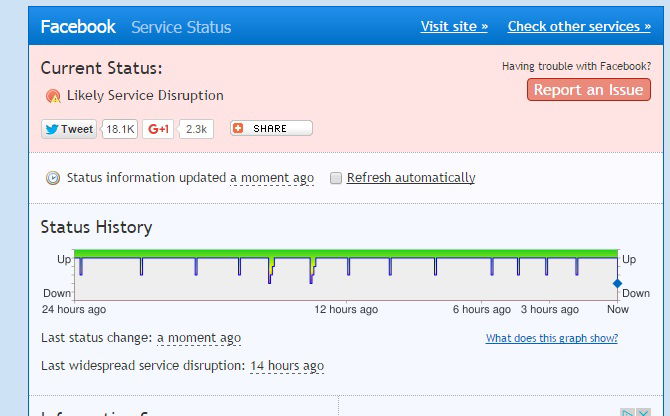Screen dimensions: 670x416
Task: Click the Google +1 button
Action: click(159, 129)
